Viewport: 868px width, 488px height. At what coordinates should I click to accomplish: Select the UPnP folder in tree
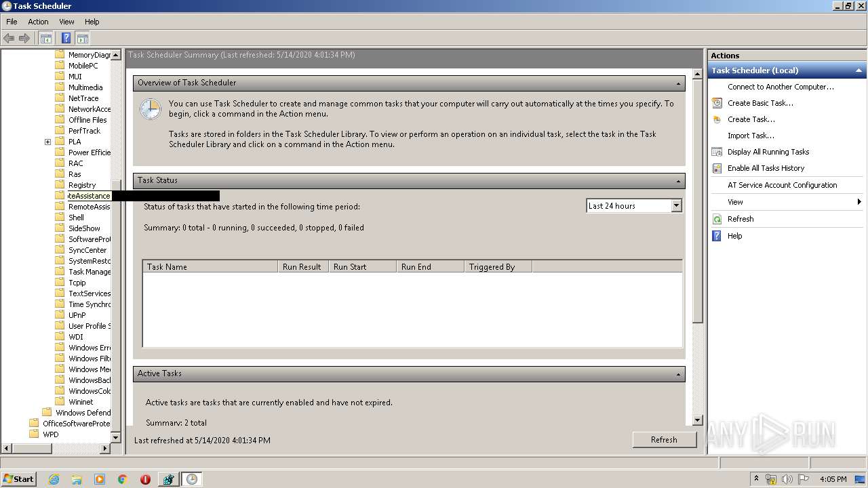77,315
